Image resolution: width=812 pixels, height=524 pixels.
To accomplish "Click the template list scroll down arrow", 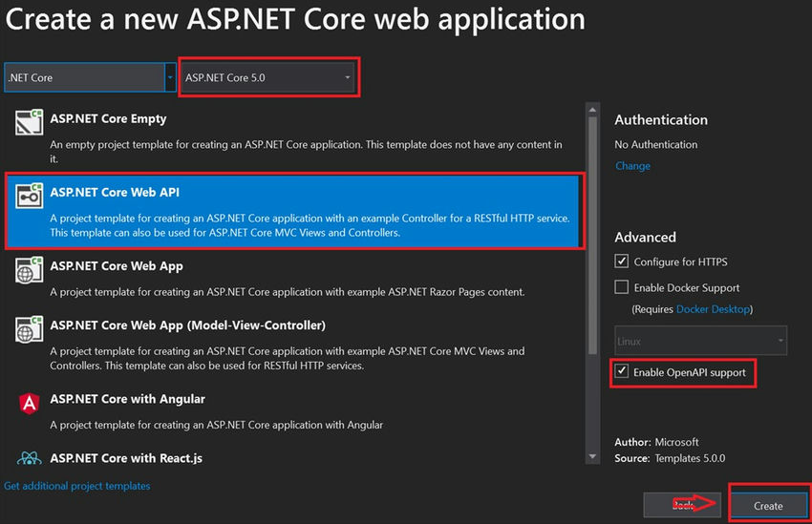I will tap(593, 457).
